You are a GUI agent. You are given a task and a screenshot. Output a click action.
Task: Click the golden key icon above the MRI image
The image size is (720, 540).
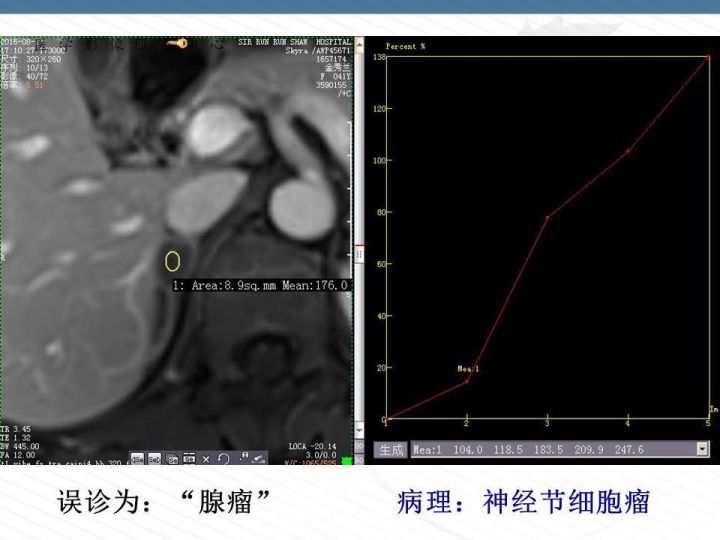[177, 44]
